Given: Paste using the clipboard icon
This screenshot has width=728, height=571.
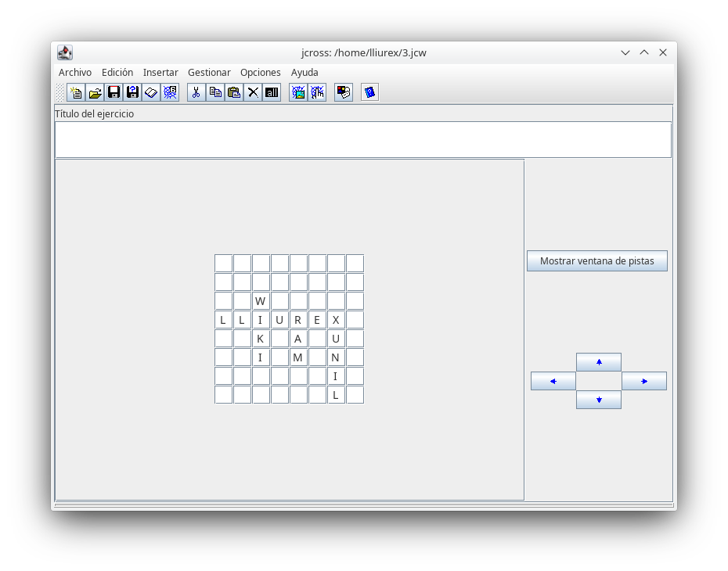Looking at the screenshot, I should point(234,92).
